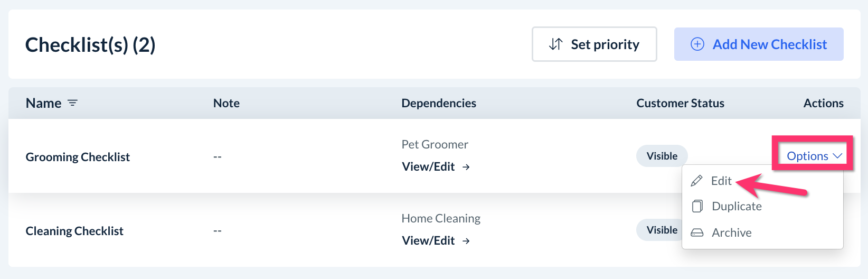
Task: Click the Archive tray icon
Action: pyautogui.click(x=697, y=232)
